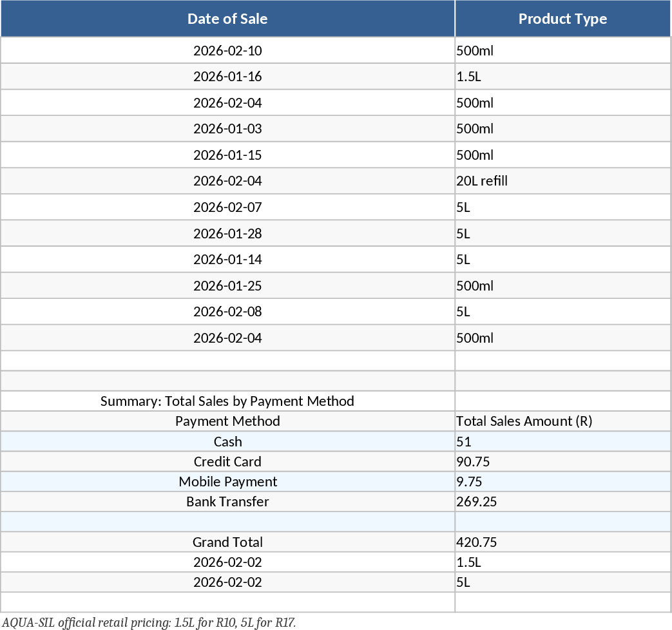
Task: Select the 2026-02-07 date cell
Action: pyautogui.click(x=227, y=207)
